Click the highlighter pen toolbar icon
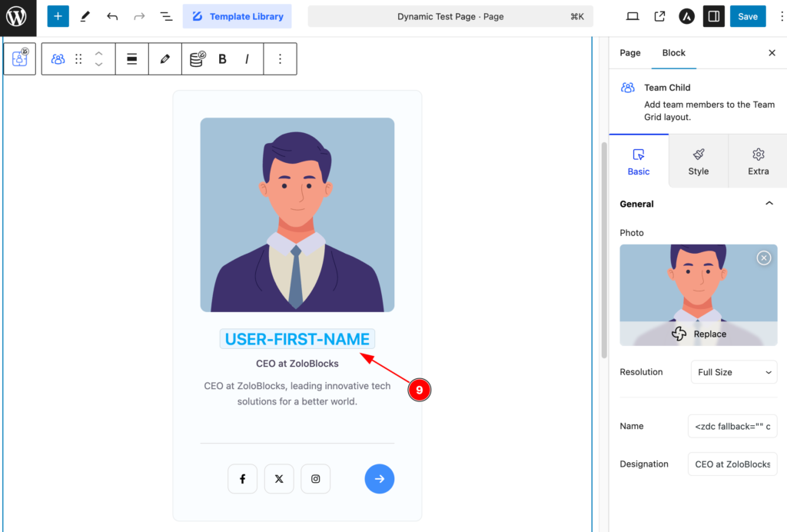Viewport: 787px width, 532px height. coord(164,59)
